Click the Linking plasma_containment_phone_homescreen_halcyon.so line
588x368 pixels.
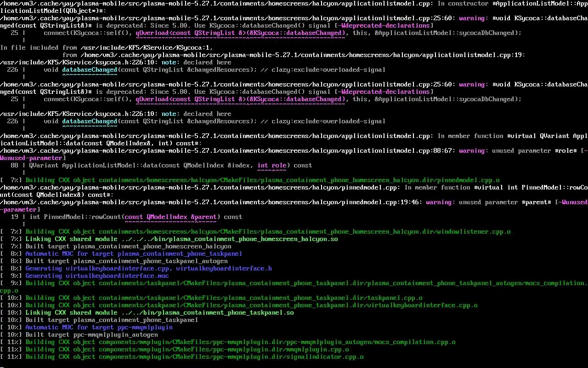tap(169, 239)
